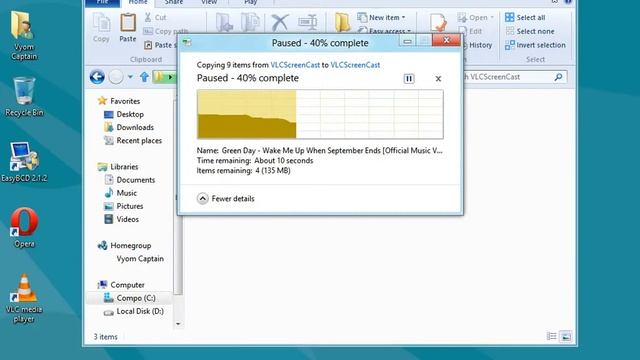Open the New item dropdown
640x360 pixels.
coord(382,18)
